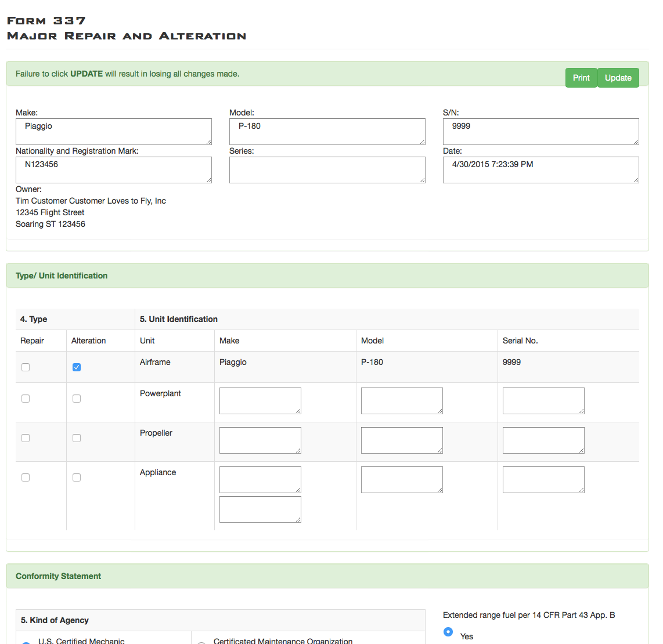Focus the empty Series field
Screen dimensions: 663x644
tap(327, 170)
